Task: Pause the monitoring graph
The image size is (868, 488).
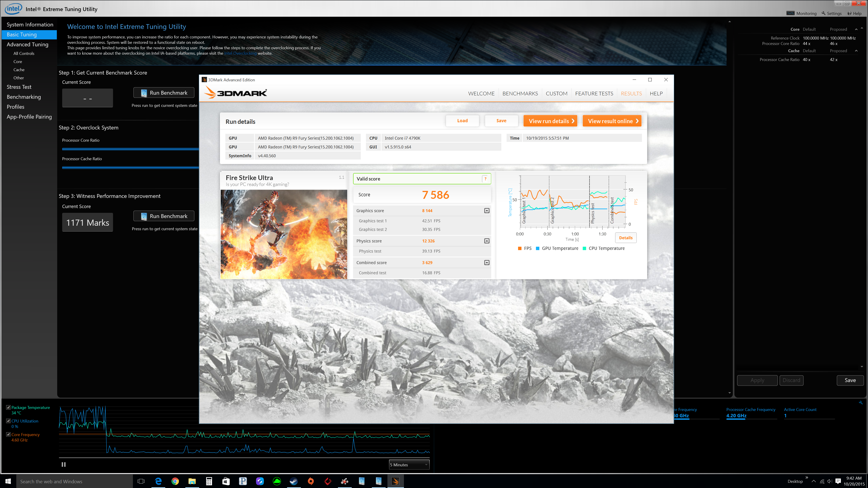Action: (63, 465)
